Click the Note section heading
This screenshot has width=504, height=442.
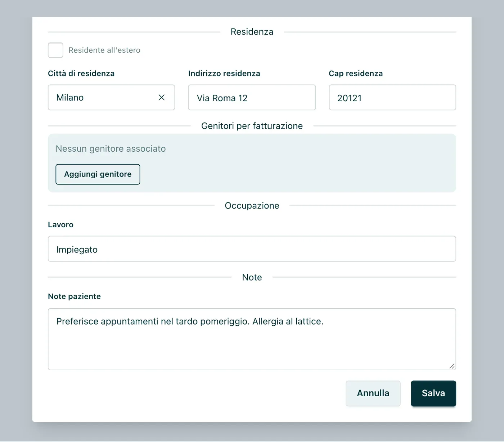[x=252, y=277]
